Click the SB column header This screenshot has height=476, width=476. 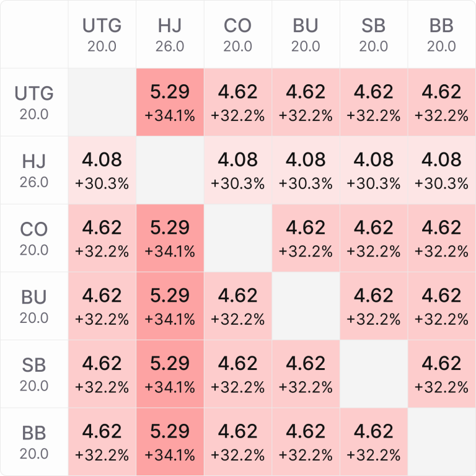click(374, 35)
